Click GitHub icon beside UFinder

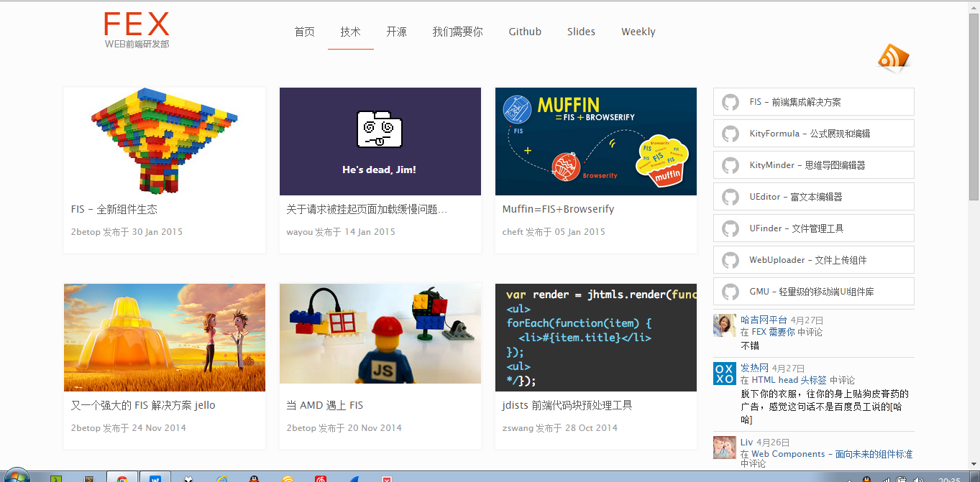(731, 228)
